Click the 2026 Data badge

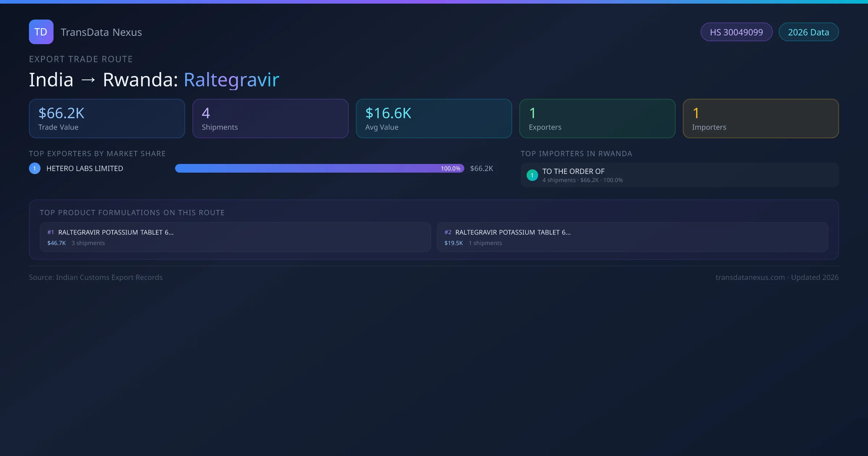808,32
